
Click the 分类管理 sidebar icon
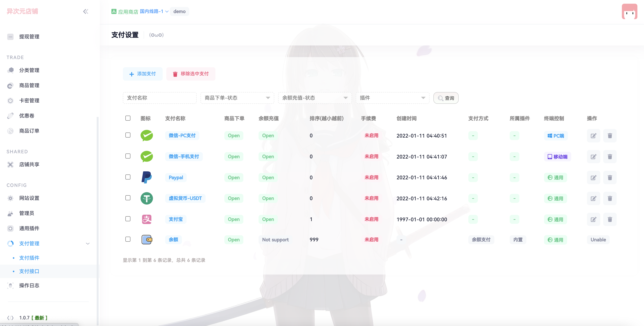10,70
